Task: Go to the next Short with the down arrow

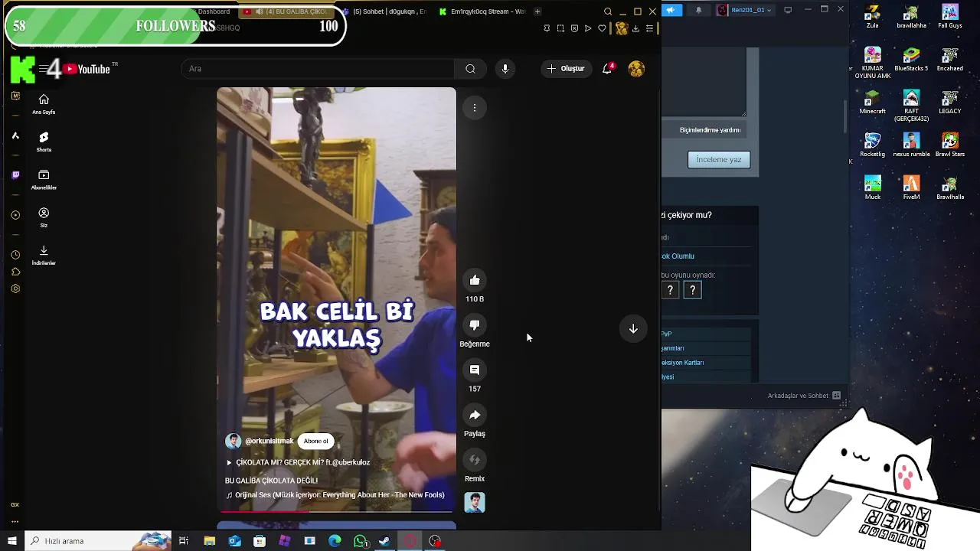Action: [x=633, y=329]
